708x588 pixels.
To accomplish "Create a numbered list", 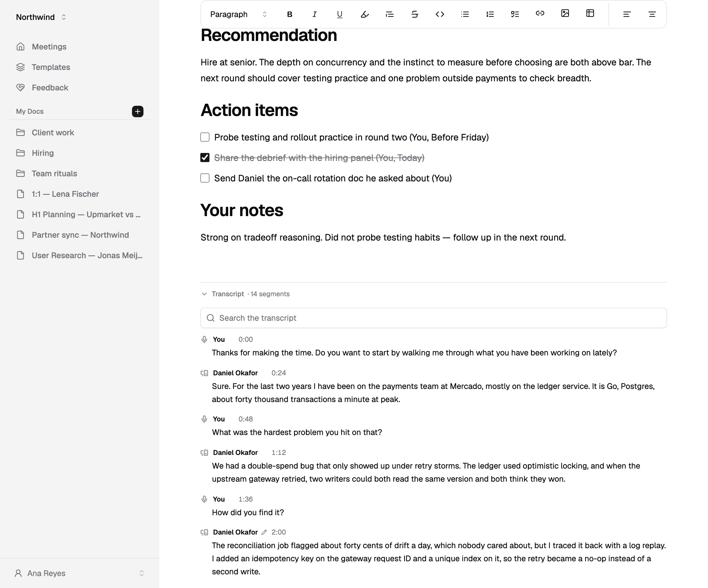I will click(x=490, y=14).
